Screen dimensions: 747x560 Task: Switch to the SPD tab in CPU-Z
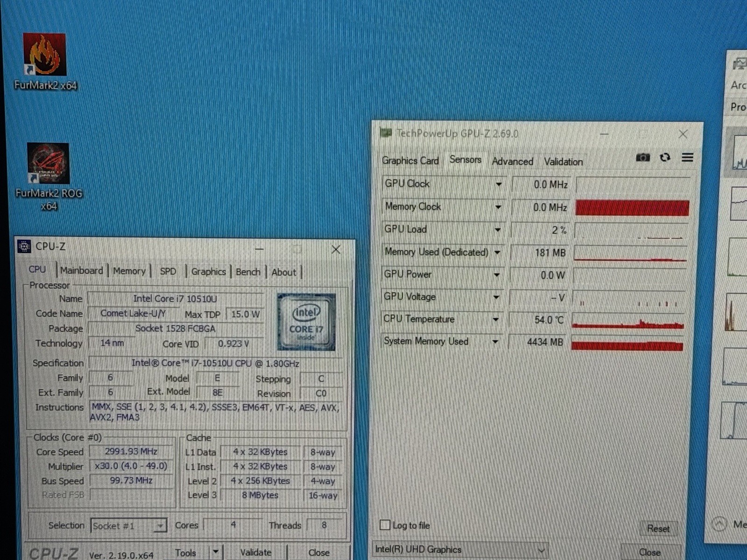pyautogui.click(x=168, y=271)
